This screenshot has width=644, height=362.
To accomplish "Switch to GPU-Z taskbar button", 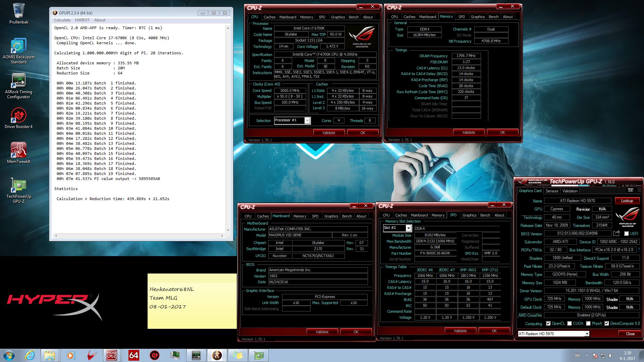I will tap(258, 355).
